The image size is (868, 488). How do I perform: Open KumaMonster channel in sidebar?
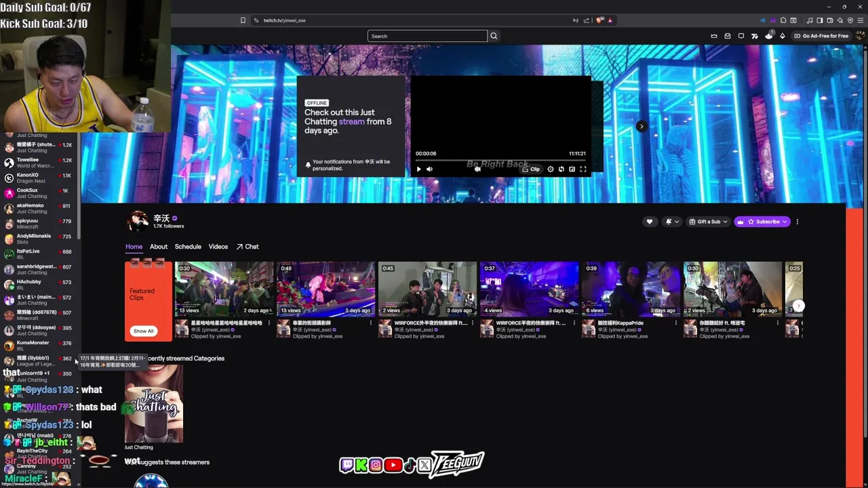[39, 346]
